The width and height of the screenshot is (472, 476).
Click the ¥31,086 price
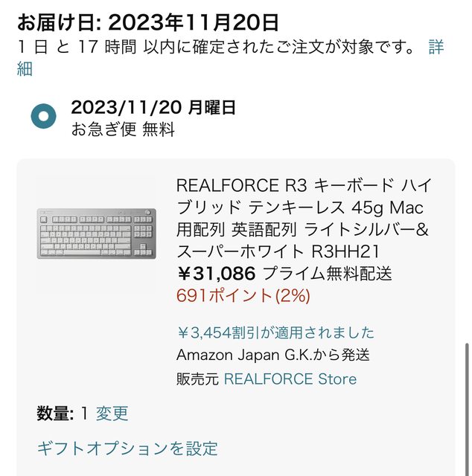point(216,273)
